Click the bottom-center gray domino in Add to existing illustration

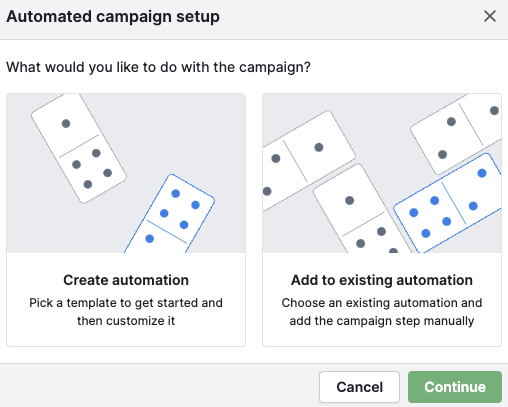362,210
